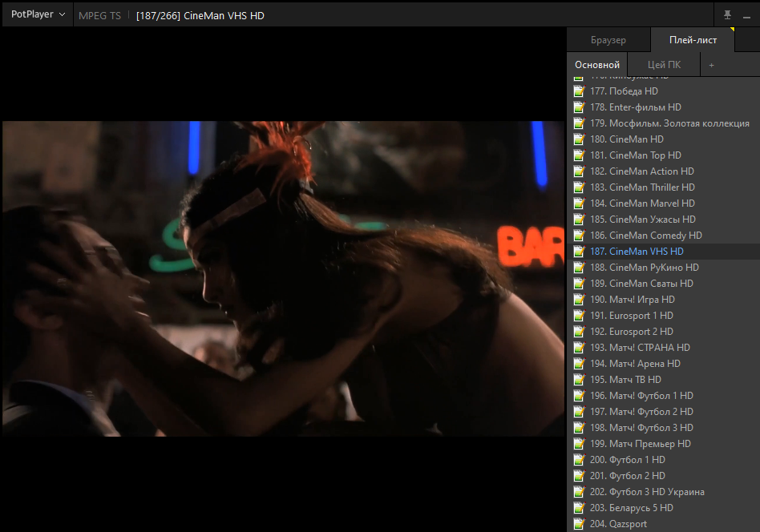Select channel 182. CineMan Action HD
This screenshot has height=532, width=760.
663,171
